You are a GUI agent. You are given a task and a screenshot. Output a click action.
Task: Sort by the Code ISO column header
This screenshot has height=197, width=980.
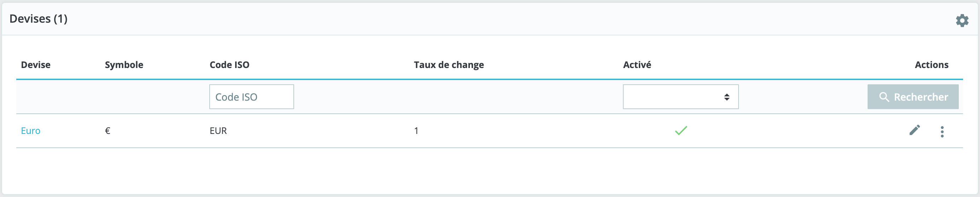(229, 65)
